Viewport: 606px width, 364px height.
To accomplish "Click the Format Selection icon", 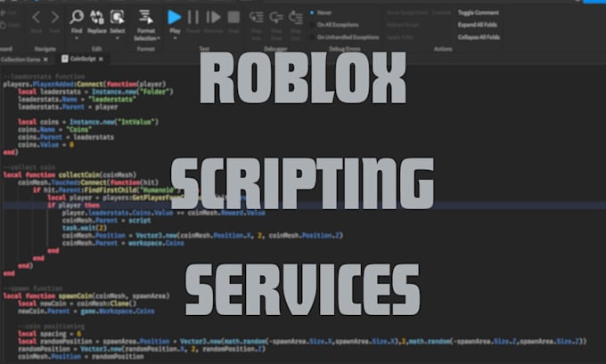I will point(145,17).
